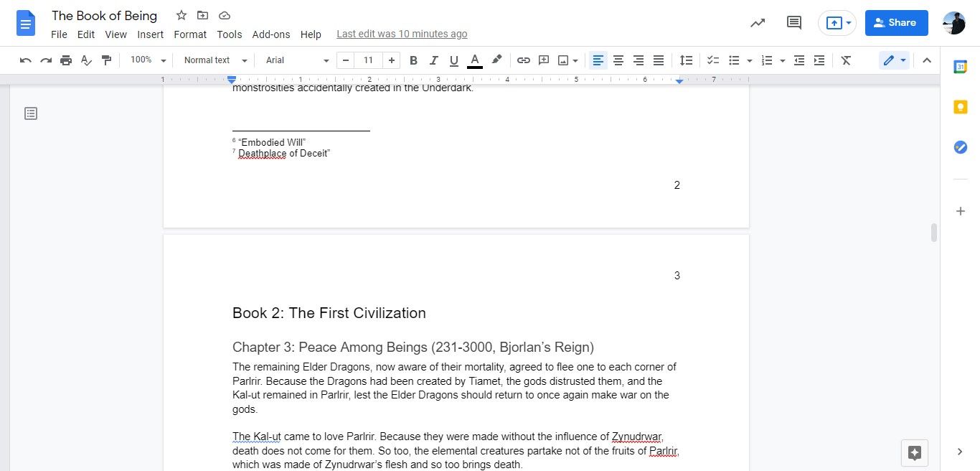
Task: Activate the Paint format tool
Action: pos(106,60)
